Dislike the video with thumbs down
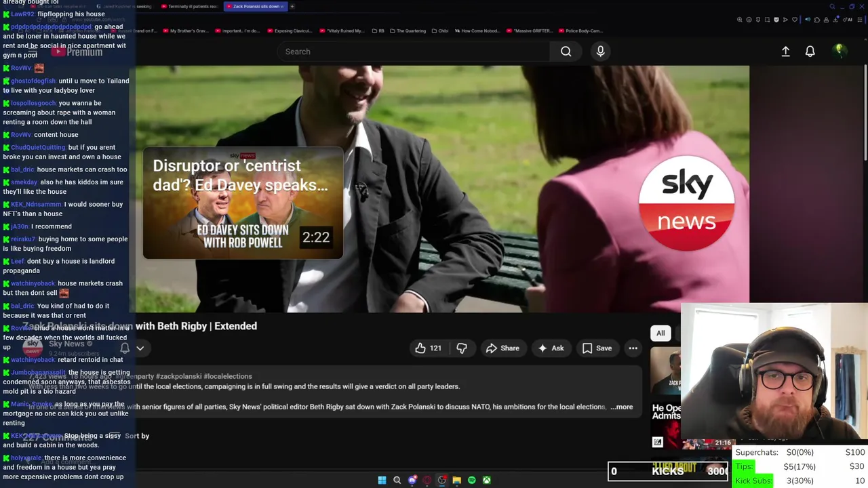 [462, 348]
